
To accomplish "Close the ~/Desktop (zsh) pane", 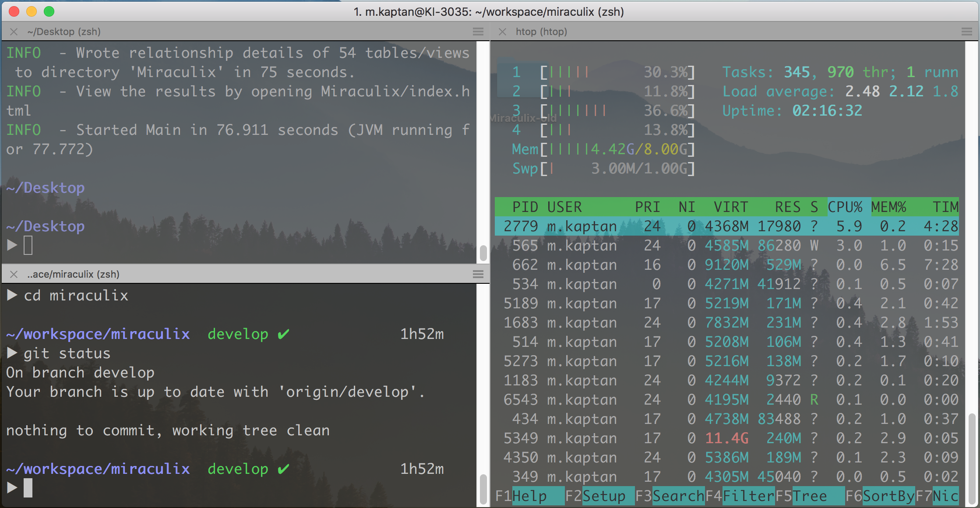I will [x=14, y=32].
